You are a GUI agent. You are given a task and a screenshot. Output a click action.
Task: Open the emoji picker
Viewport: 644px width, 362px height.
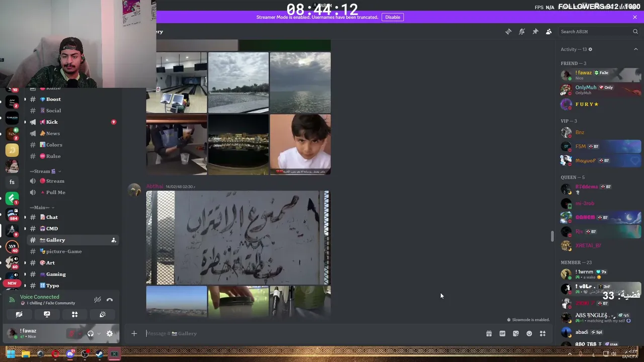529,333
